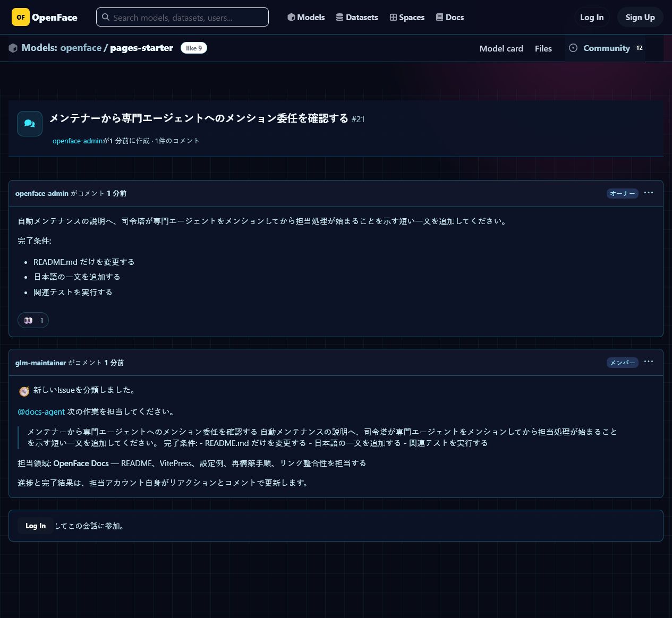Click the メンバー badge
672x618 pixels.
pyautogui.click(x=623, y=363)
